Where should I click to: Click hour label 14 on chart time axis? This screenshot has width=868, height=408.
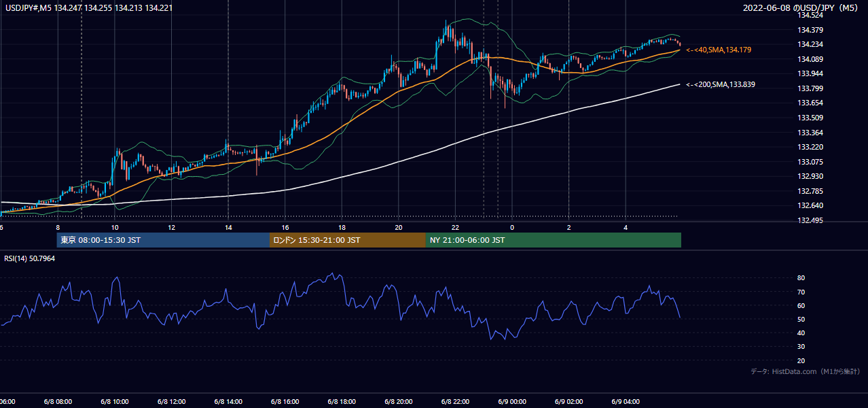pos(228,227)
